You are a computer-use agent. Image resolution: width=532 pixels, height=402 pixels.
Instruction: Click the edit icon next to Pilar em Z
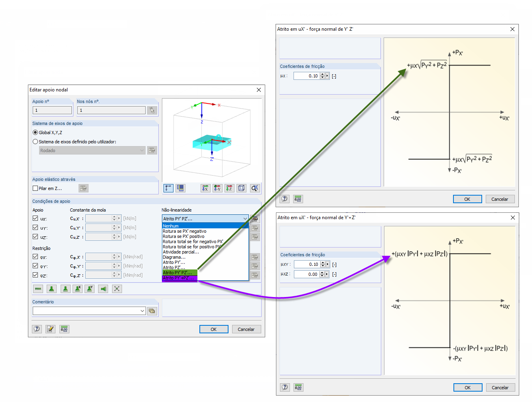[x=83, y=188]
